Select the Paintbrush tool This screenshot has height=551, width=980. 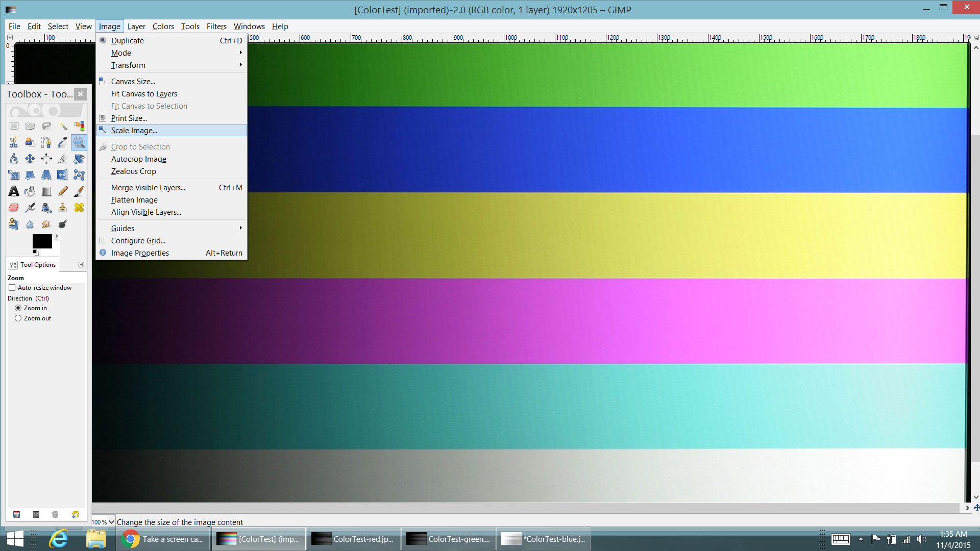click(x=79, y=191)
